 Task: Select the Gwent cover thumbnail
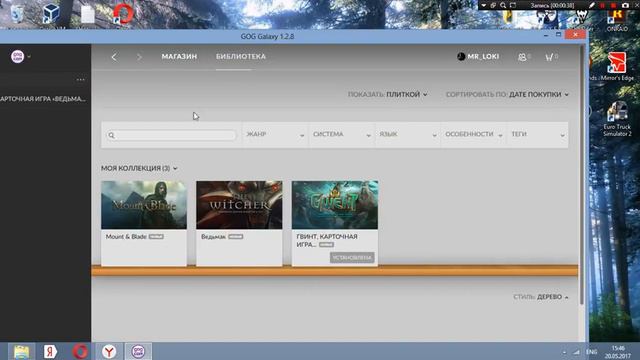point(335,205)
